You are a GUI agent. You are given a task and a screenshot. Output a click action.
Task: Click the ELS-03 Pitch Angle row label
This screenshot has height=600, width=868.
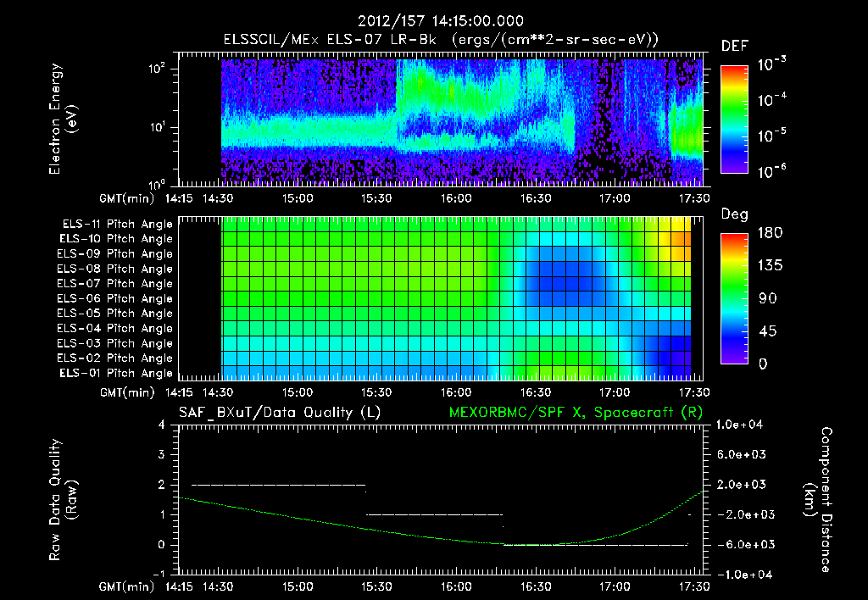pos(114,343)
